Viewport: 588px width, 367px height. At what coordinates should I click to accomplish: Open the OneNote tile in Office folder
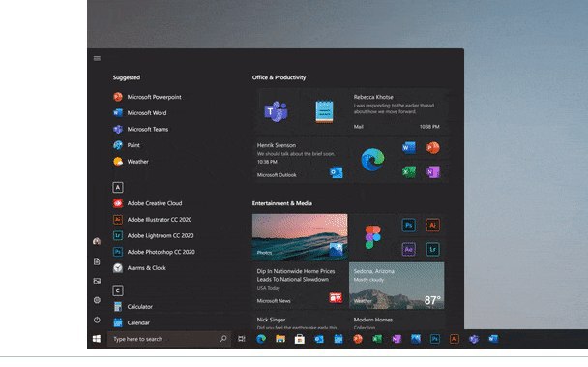pyautogui.click(x=432, y=171)
